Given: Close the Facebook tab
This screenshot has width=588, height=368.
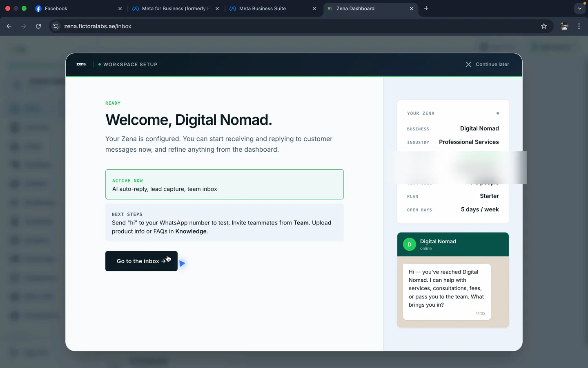Looking at the screenshot, I should pyautogui.click(x=120, y=8).
